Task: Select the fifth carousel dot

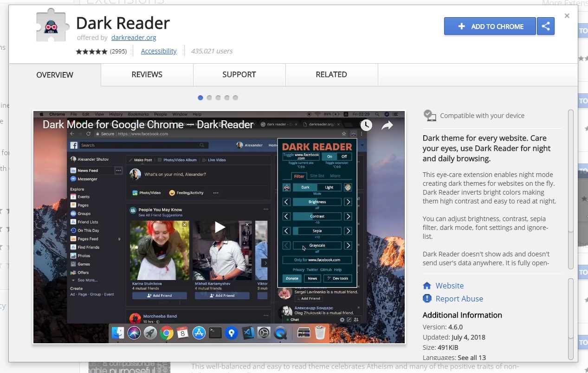Action: tap(235, 98)
